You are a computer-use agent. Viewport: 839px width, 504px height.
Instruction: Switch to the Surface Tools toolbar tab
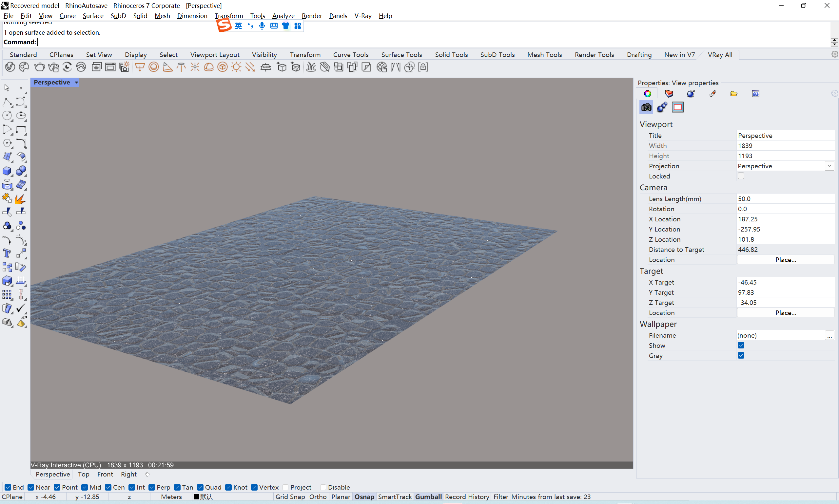pyautogui.click(x=401, y=55)
